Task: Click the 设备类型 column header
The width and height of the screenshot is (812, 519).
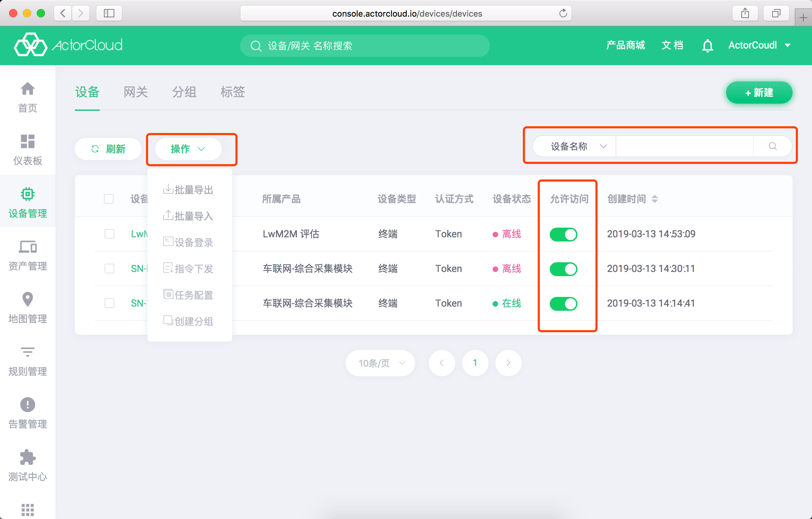Action: coord(397,199)
